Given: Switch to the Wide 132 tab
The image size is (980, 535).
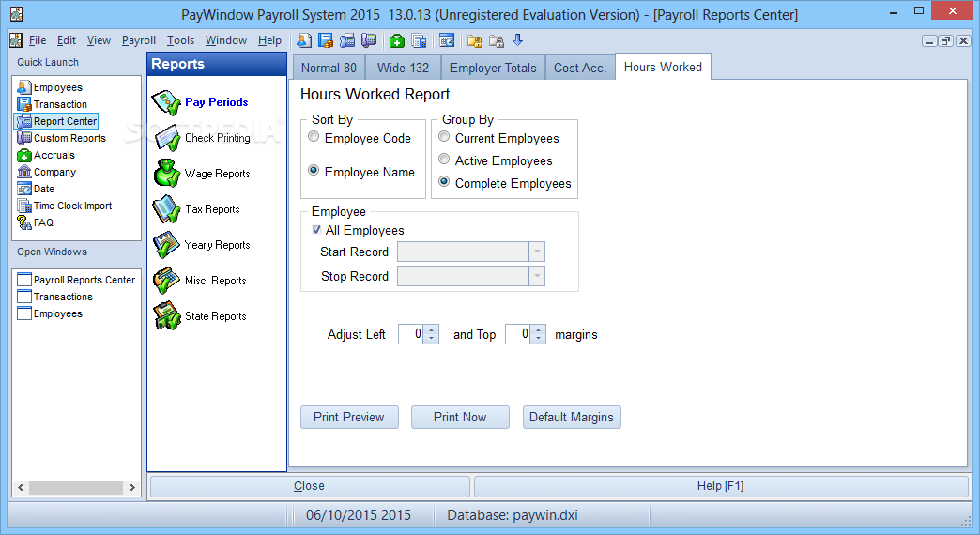Looking at the screenshot, I should tap(403, 69).
